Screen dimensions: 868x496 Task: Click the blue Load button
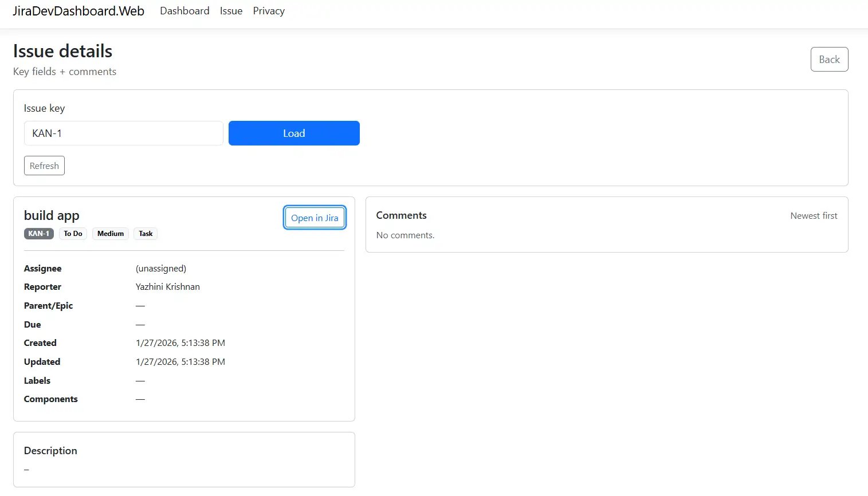click(294, 133)
